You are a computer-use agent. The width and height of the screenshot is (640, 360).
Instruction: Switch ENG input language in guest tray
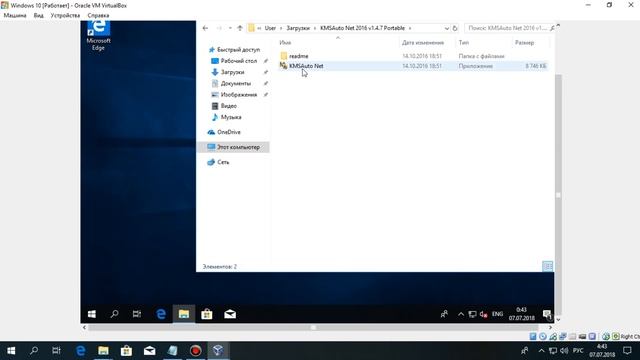point(497,314)
